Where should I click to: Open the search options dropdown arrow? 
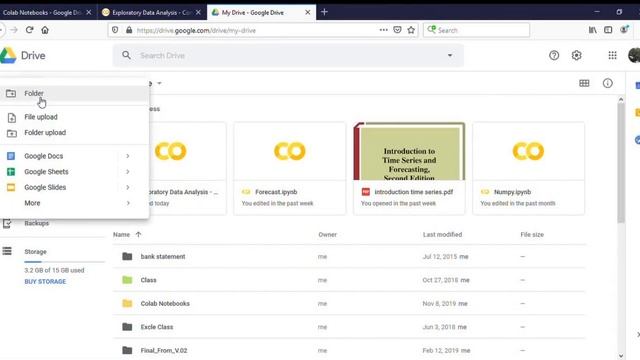pyautogui.click(x=450, y=56)
